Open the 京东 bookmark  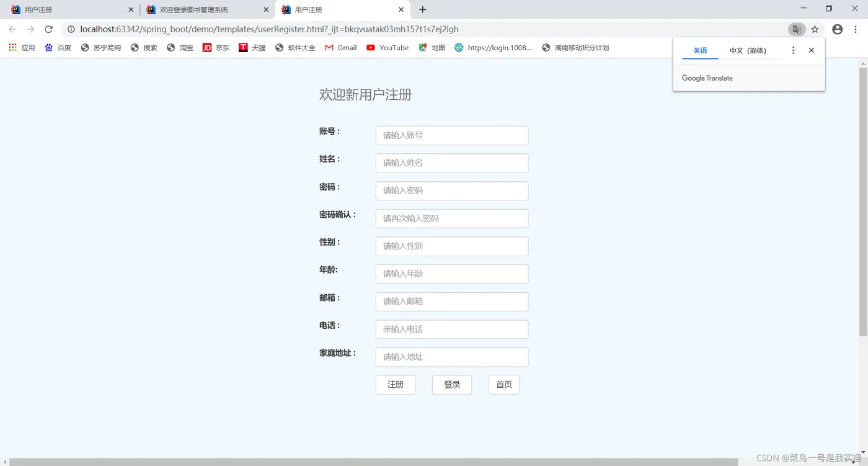click(x=216, y=47)
